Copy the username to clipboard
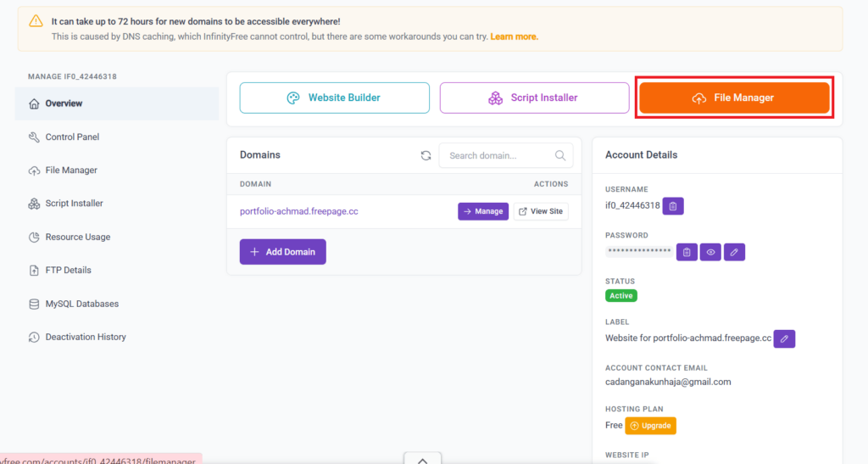The width and height of the screenshot is (868, 464). [672, 206]
